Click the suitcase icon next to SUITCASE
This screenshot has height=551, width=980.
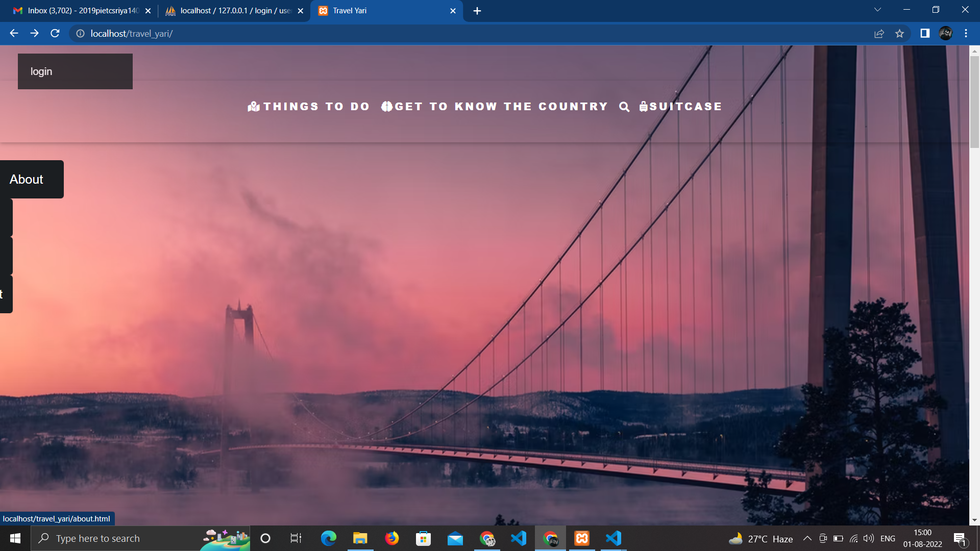pos(643,107)
